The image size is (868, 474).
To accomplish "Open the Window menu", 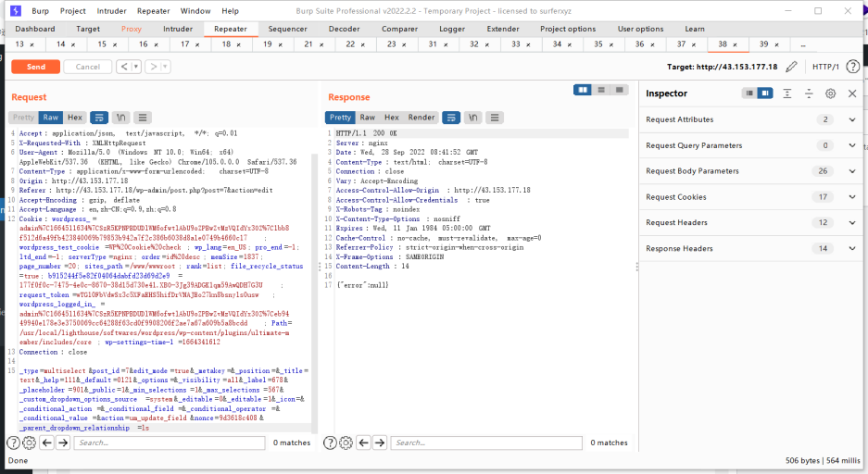I will tap(195, 11).
